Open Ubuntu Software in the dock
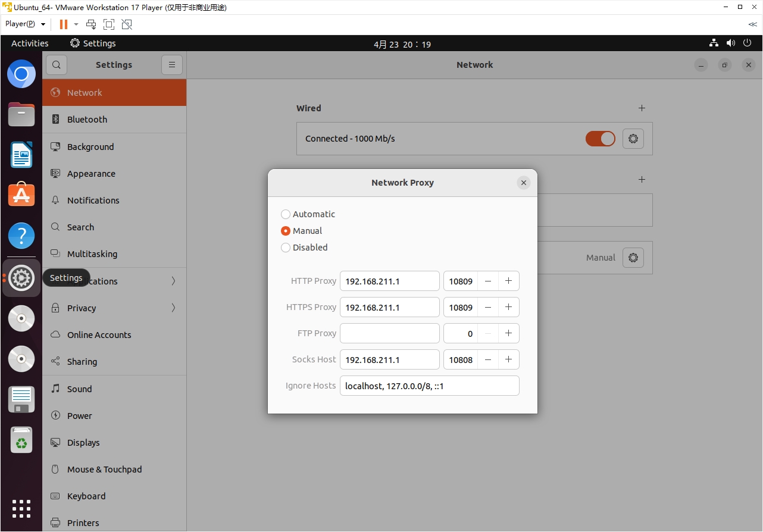The width and height of the screenshot is (763, 532). pos(21,194)
